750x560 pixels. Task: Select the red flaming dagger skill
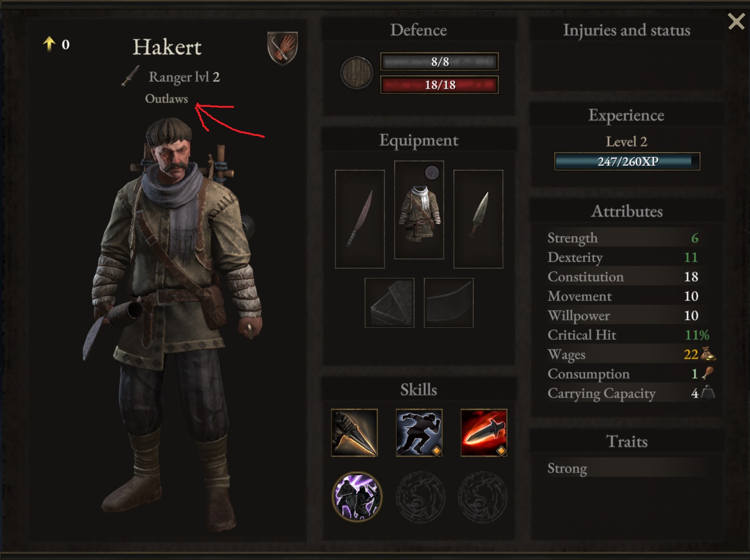(x=484, y=432)
